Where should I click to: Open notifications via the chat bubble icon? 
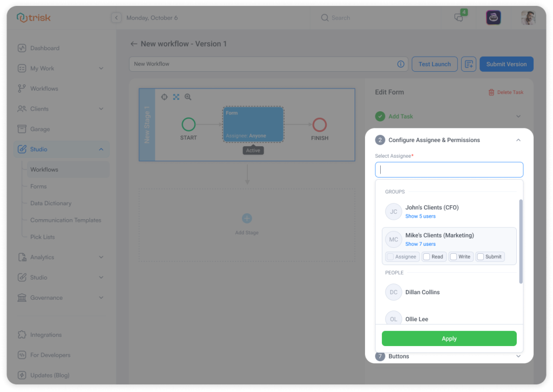[x=458, y=18]
